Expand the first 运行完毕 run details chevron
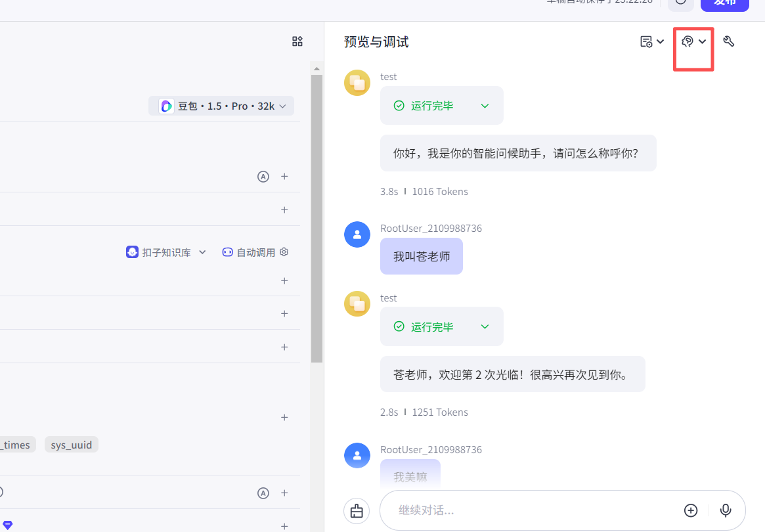 [485, 105]
